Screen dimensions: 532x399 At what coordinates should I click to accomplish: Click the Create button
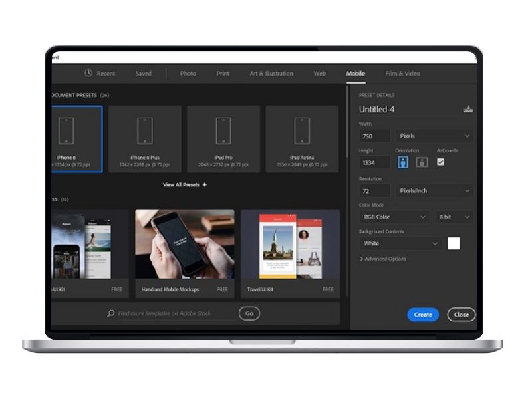click(423, 315)
